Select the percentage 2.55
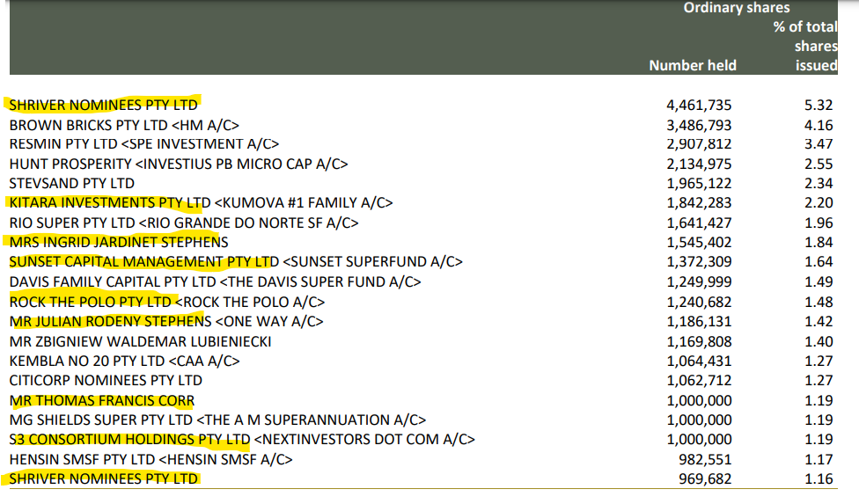The height and width of the screenshot is (504, 859). 819,164
